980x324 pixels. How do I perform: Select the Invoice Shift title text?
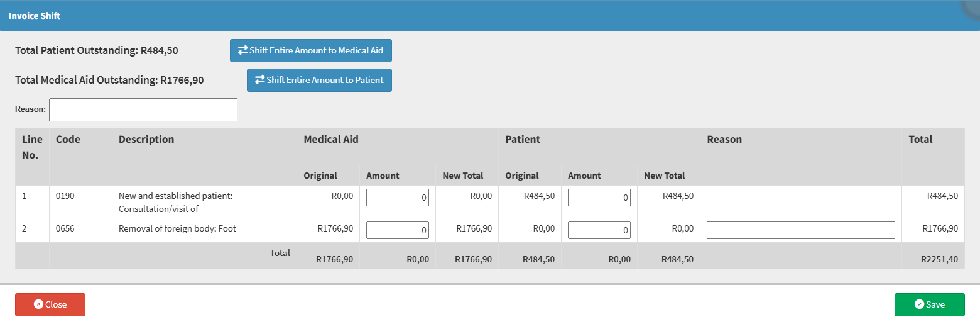point(35,16)
